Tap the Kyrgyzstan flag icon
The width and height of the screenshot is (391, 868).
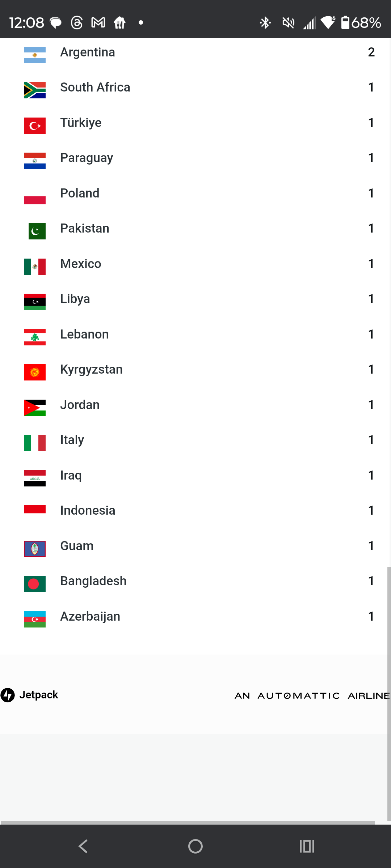[x=35, y=372]
